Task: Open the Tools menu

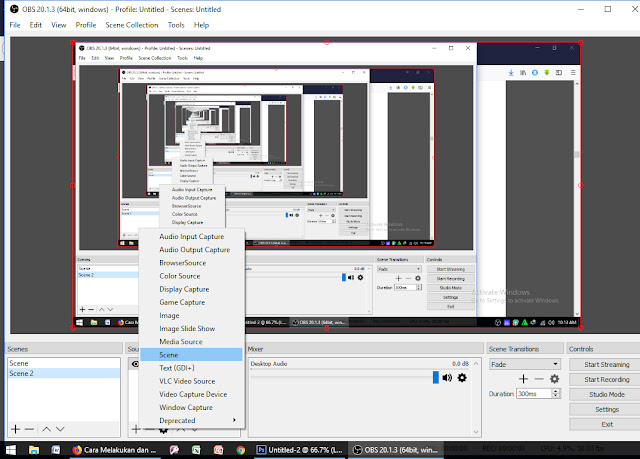Action: pos(176,25)
